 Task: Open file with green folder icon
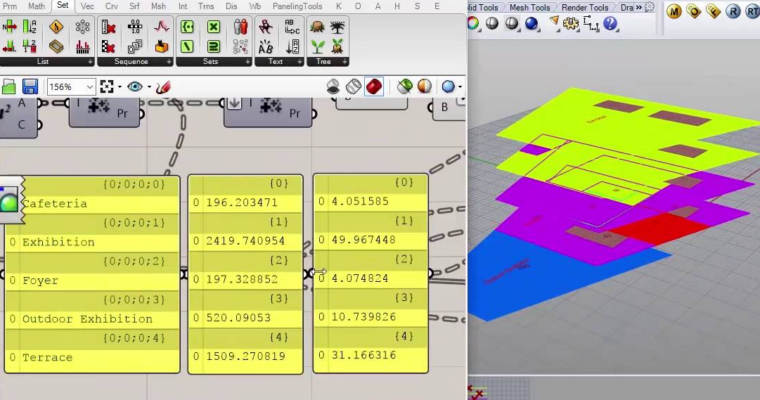(9, 87)
